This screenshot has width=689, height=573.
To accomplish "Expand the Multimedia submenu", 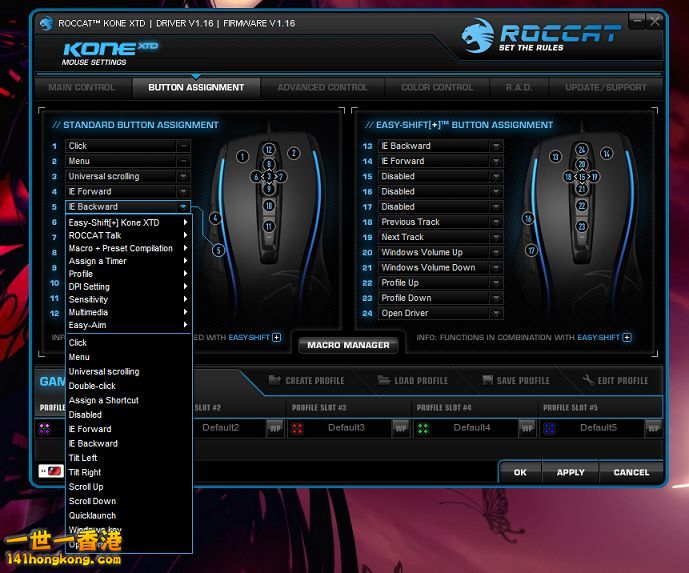I will (128, 312).
